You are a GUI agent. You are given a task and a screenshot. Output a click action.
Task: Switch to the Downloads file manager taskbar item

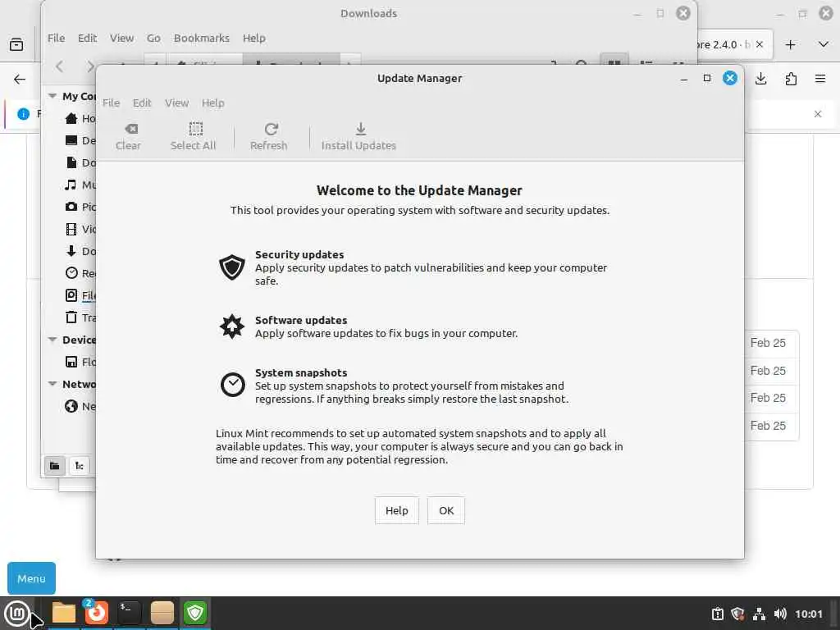tap(162, 613)
